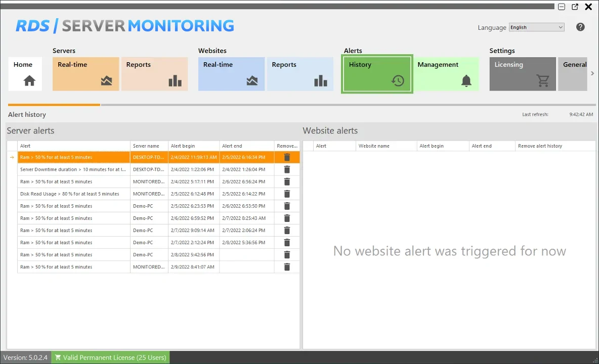The image size is (599, 364).
Task: Sort server alerts by Server name column
Action: 149,146
